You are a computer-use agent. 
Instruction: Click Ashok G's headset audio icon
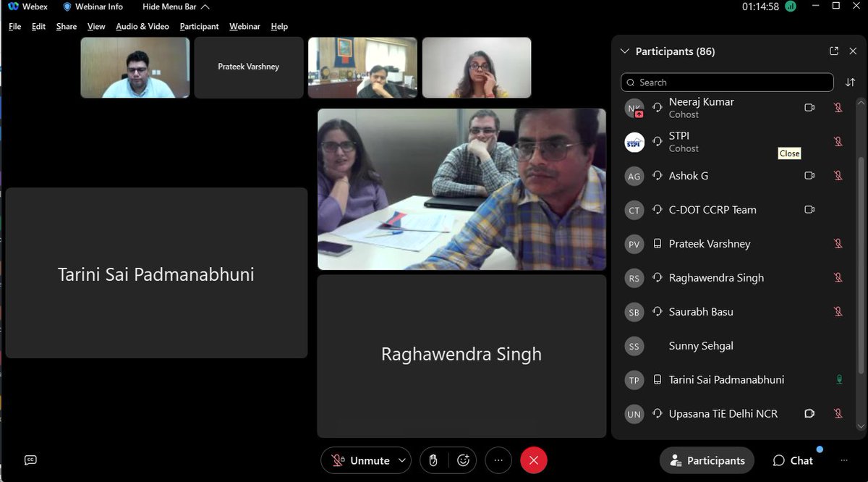pyautogui.click(x=658, y=176)
